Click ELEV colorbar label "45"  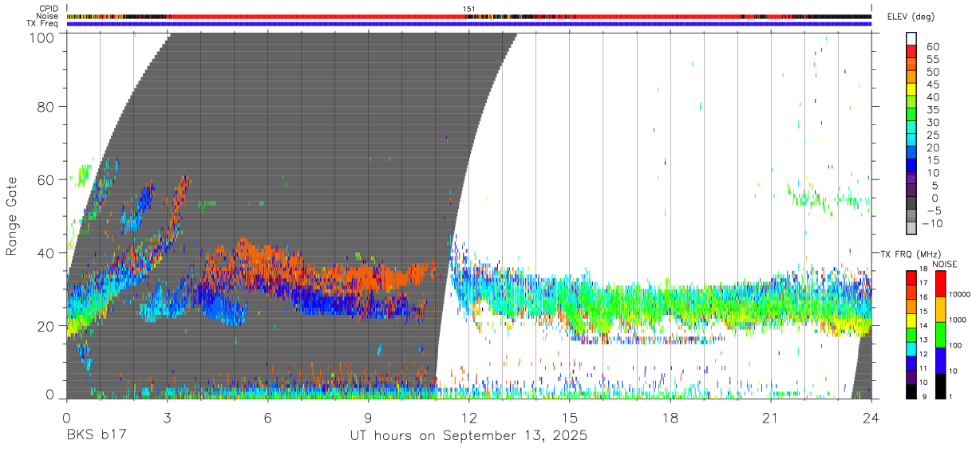[931, 85]
